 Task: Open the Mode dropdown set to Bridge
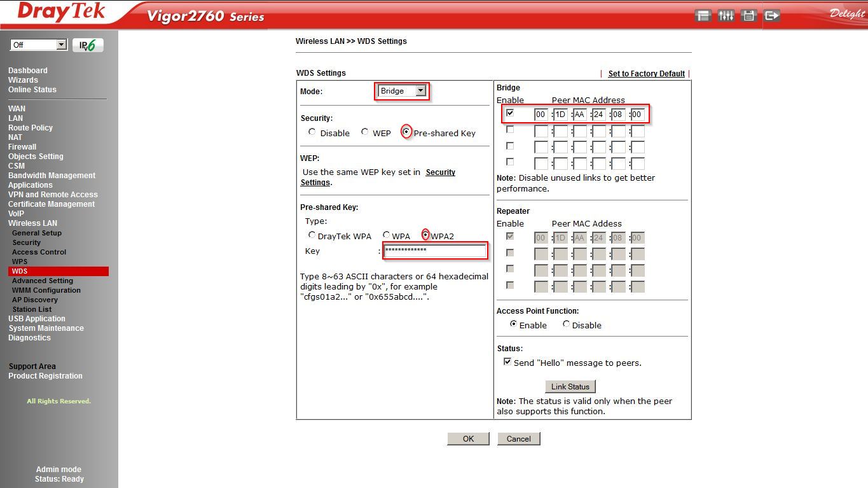pyautogui.click(x=402, y=91)
